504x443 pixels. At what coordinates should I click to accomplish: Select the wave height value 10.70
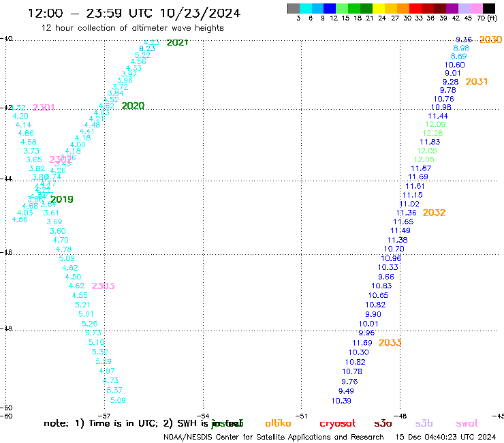coord(394,249)
